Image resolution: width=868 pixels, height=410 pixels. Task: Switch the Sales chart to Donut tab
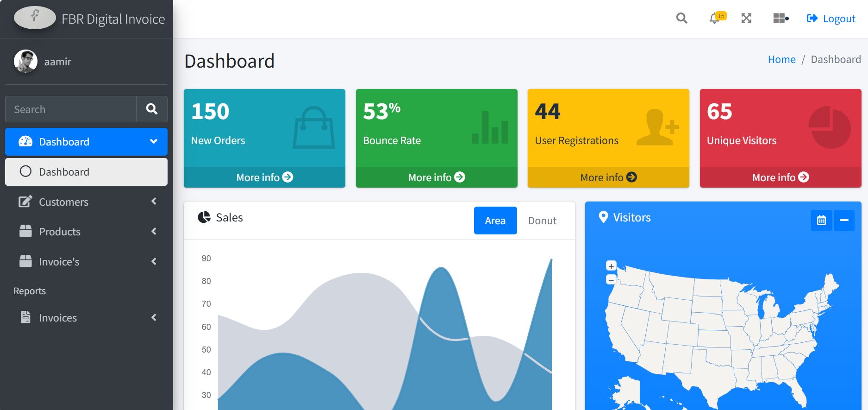[542, 221]
